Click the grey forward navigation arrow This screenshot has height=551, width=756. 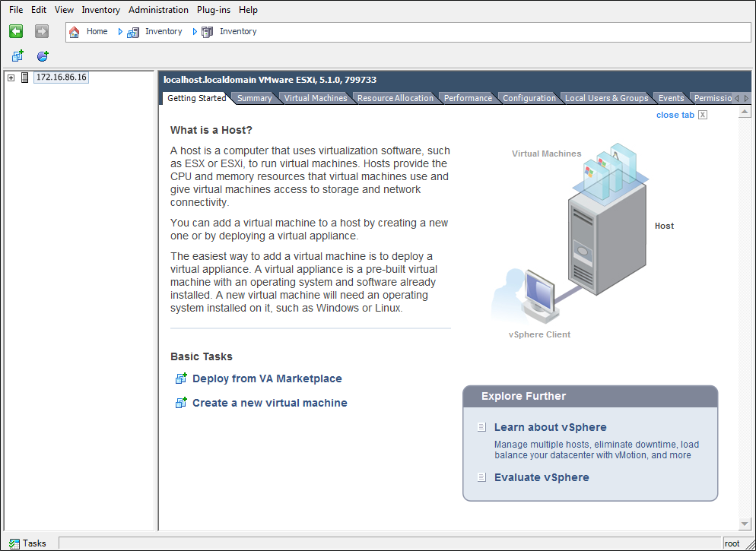(42, 31)
